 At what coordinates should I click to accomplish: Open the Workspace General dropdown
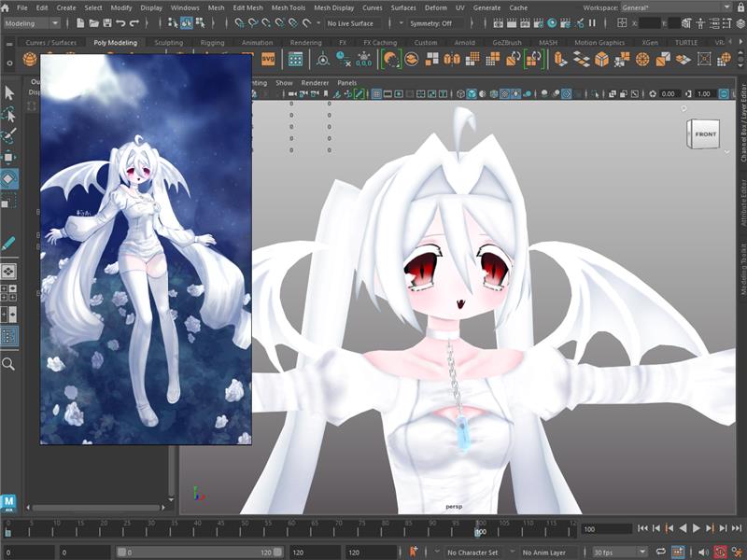click(x=676, y=7)
